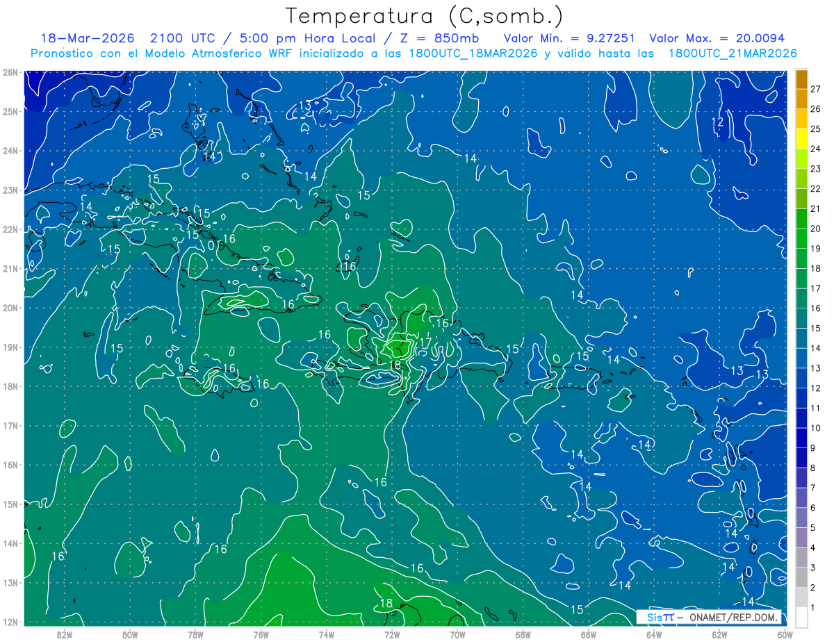The height and width of the screenshot is (644, 834).
Task: Click the 12N latitude axis label
Action: 10,622
